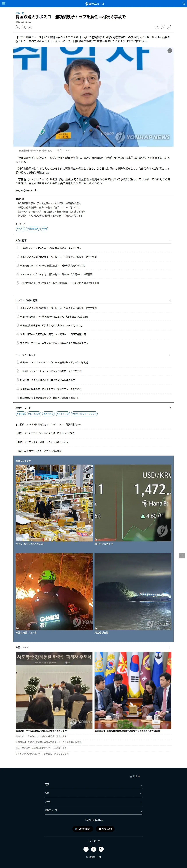
Task: Collapse the スクラップの多い記事 section
Action: (x=170, y=300)
